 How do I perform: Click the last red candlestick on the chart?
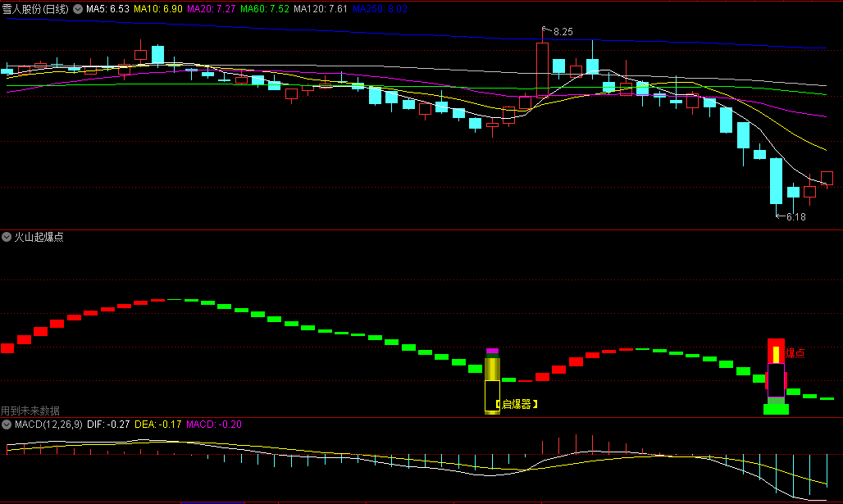pos(827,179)
